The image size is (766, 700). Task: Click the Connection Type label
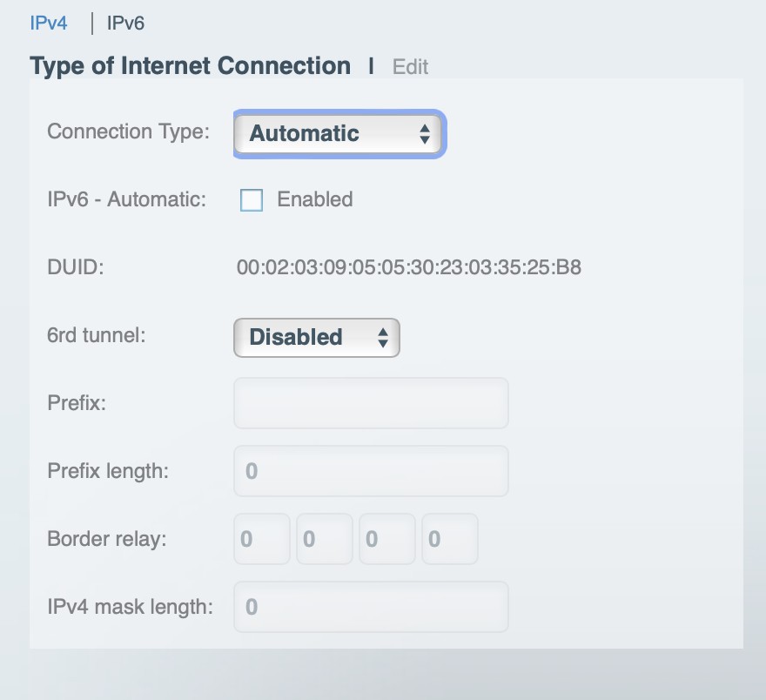(x=128, y=131)
